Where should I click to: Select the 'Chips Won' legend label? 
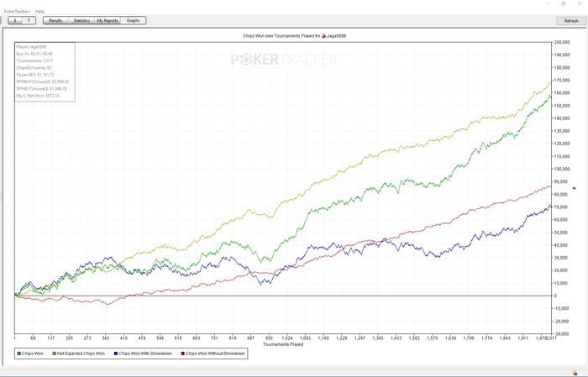pos(33,353)
